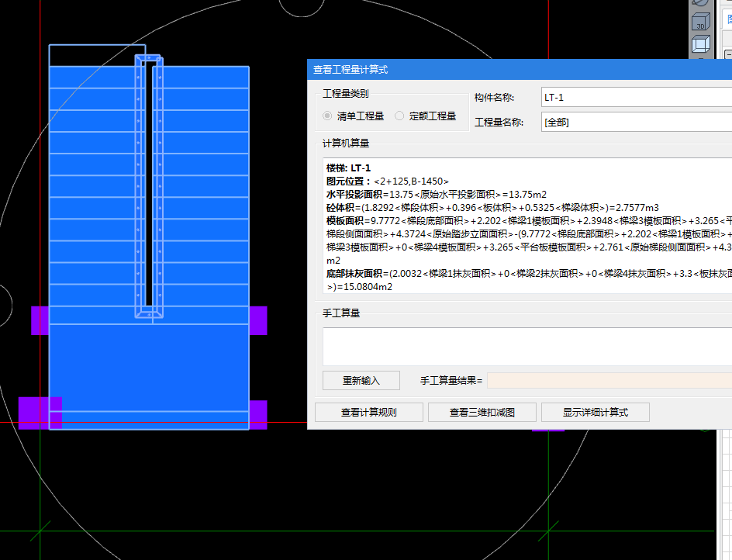Switch to the 3D solid view cube
This screenshot has height=560, width=732.
coord(700,22)
